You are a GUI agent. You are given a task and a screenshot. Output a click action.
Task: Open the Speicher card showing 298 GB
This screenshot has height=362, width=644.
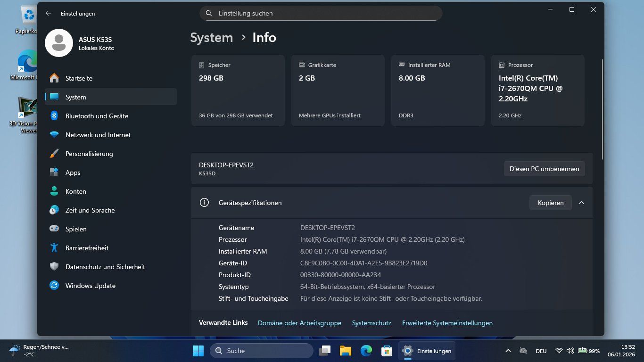tap(238, 90)
